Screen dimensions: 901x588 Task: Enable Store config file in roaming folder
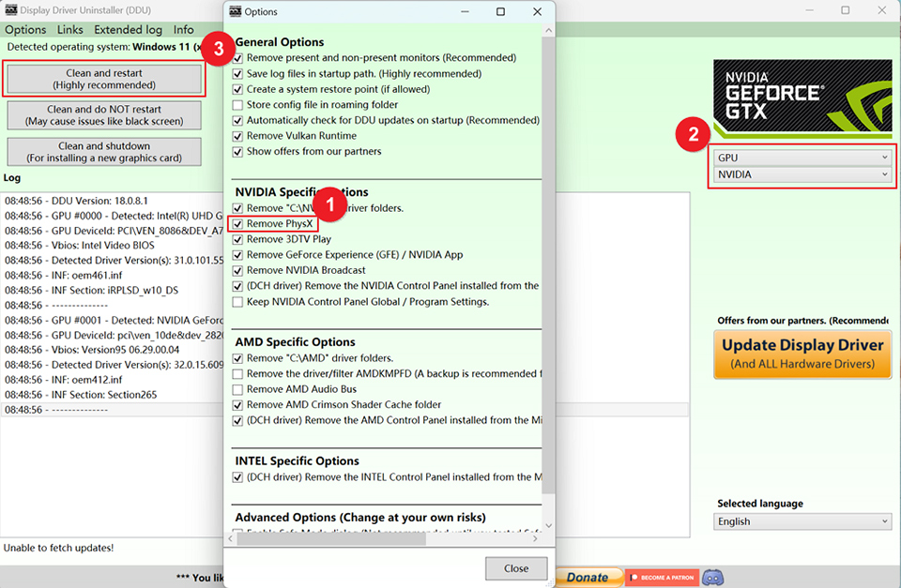(238, 105)
